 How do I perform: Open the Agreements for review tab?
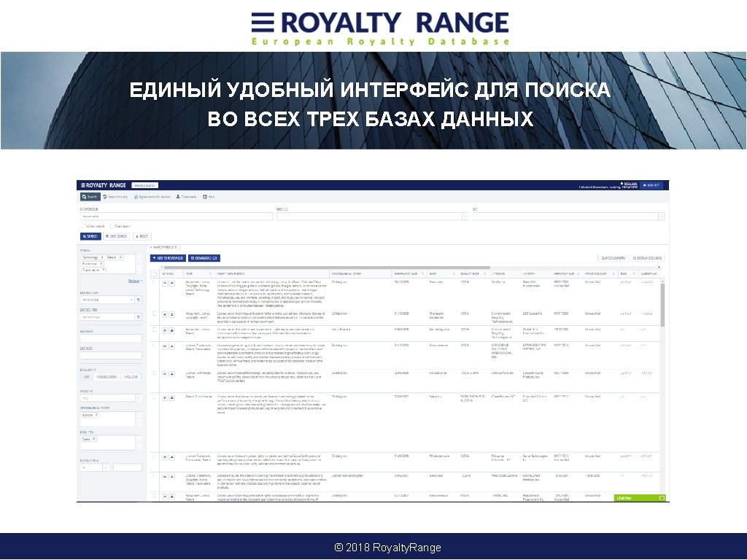click(152, 197)
